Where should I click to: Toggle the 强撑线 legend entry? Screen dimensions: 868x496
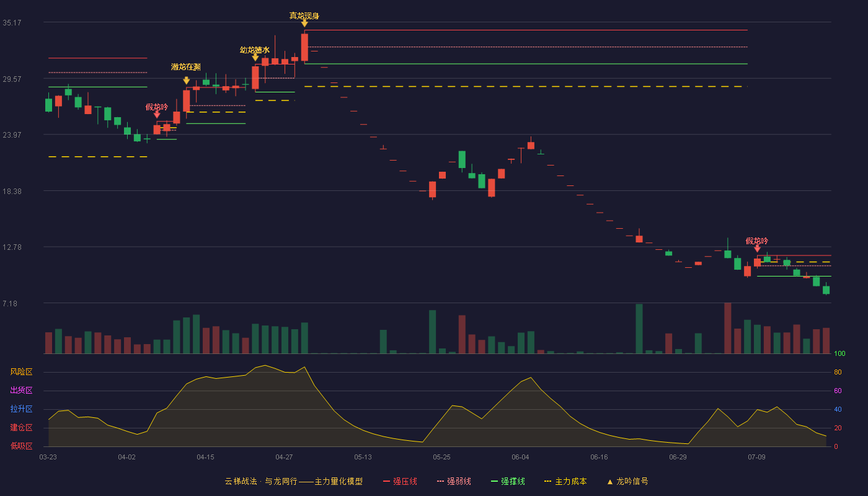(x=508, y=481)
